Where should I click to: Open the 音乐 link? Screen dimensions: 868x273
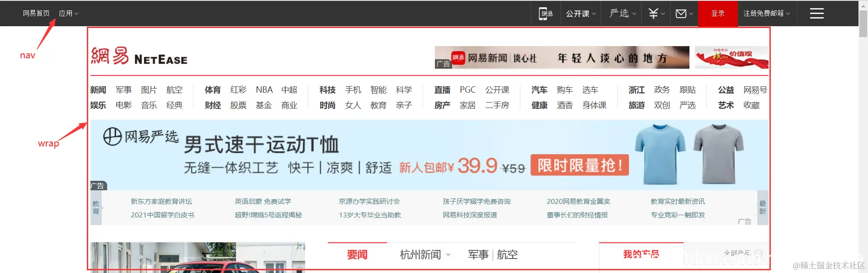click(149, 105)
